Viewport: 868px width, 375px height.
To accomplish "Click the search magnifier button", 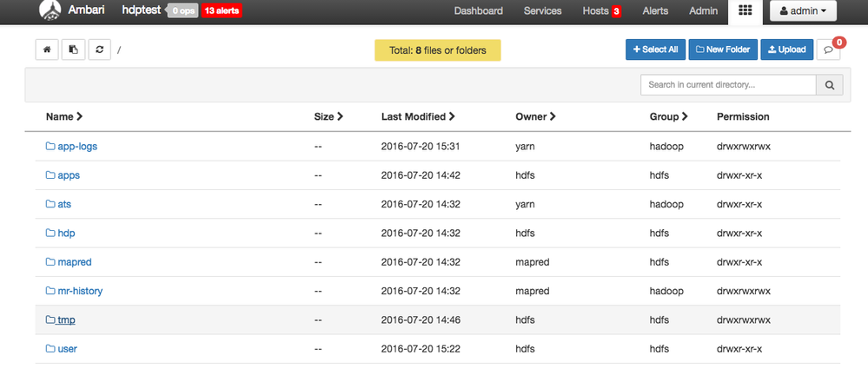I will [829, 85].
